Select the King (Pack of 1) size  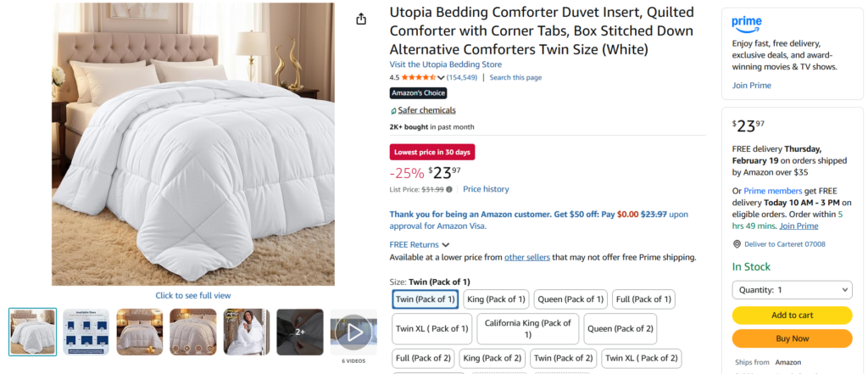(498, 299)
